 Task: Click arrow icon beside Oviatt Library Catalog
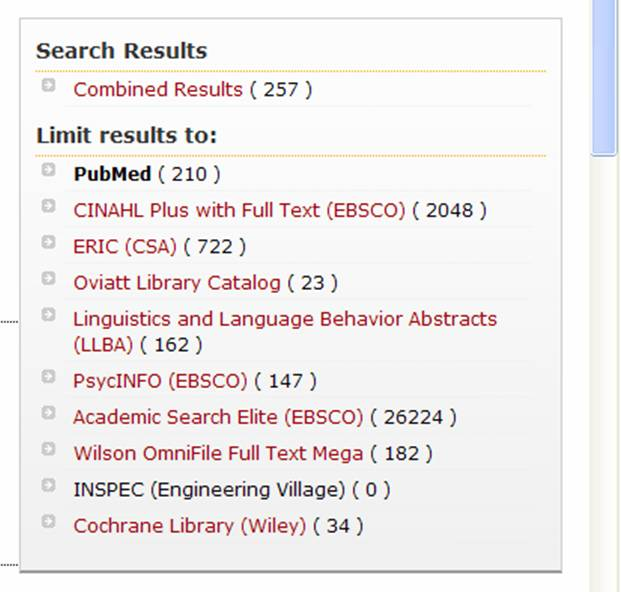(48, 278)
